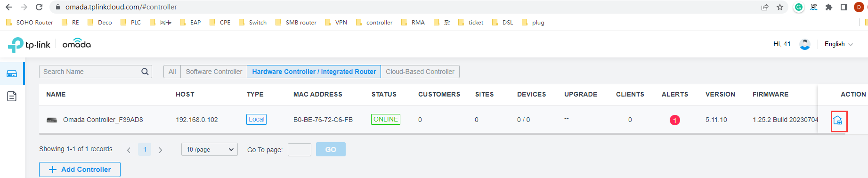Click Omada Controller_F39AD8 name

[x=103, y=120]
